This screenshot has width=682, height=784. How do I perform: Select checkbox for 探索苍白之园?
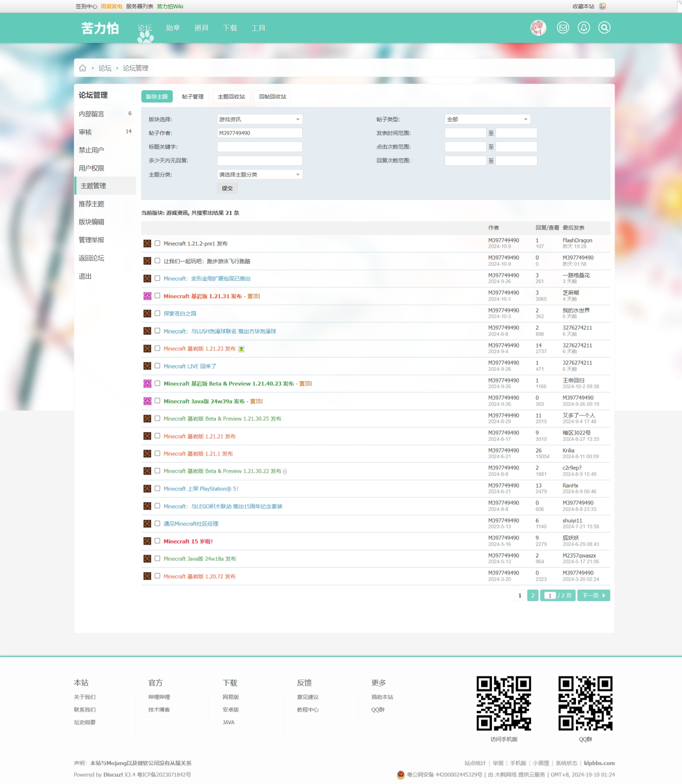click(x=157, y=313)
